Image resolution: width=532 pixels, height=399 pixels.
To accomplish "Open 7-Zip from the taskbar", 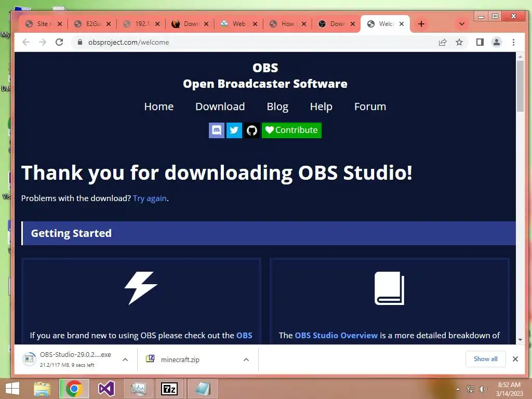I will pyautogui.click(x=169, y=389).
